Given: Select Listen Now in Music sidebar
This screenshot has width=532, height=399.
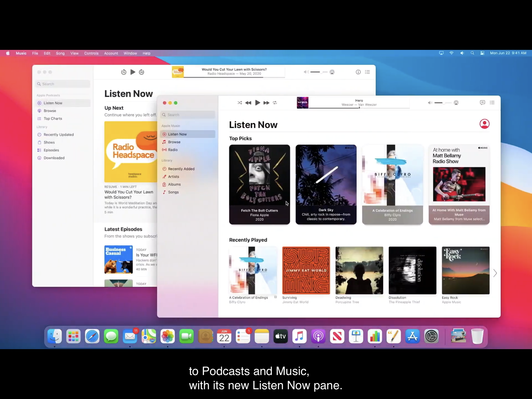Looking at the screenshot, I should (188, 134).
